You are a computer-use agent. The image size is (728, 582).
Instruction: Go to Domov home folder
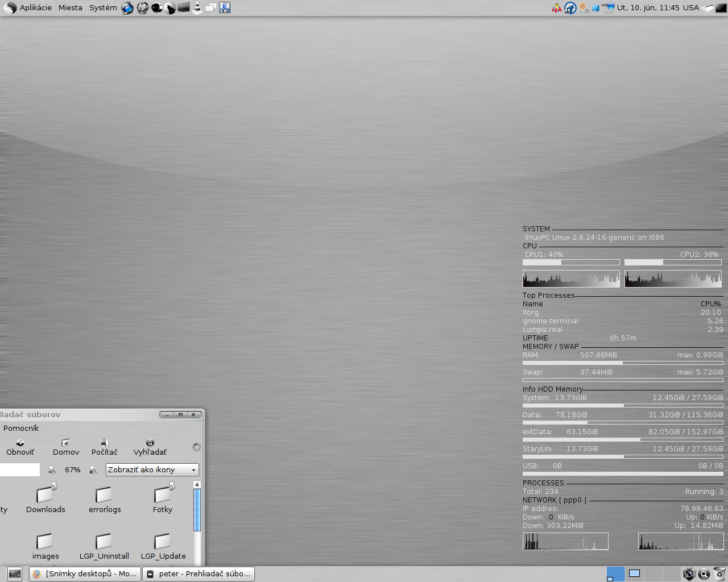66,447
